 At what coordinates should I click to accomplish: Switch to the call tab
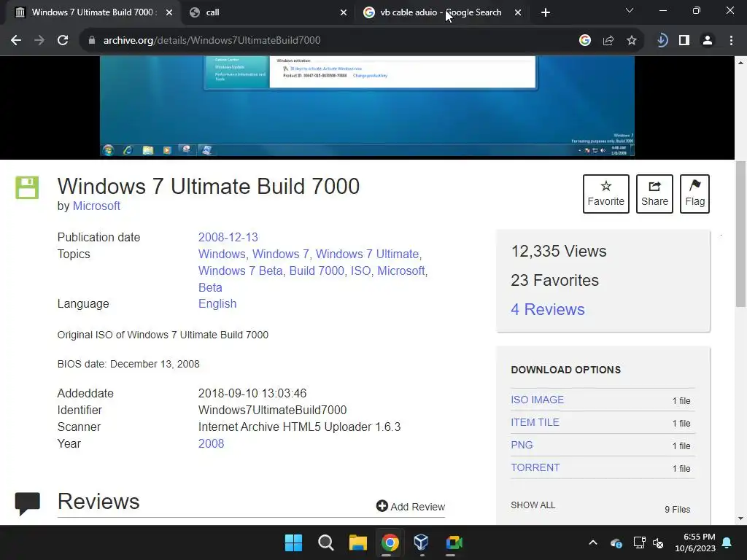pyautogui.click(x=267, y=12)
